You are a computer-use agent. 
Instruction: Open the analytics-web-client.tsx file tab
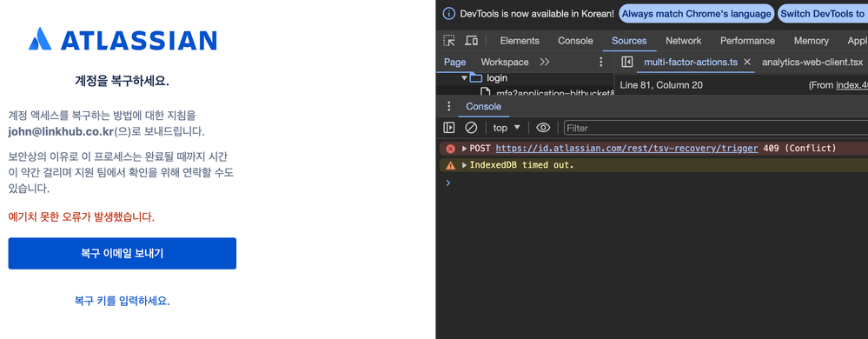(x=812, y=62)
